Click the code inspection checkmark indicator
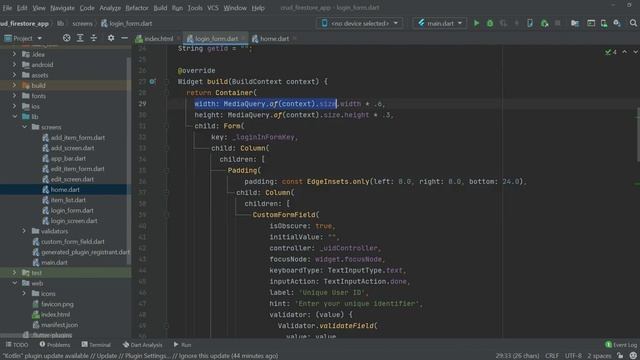 click(611, 52)
